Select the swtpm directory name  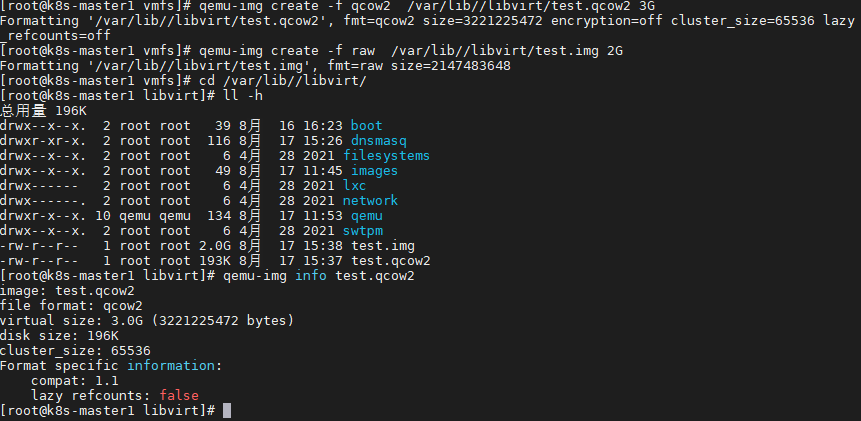(x=363, y=231)
